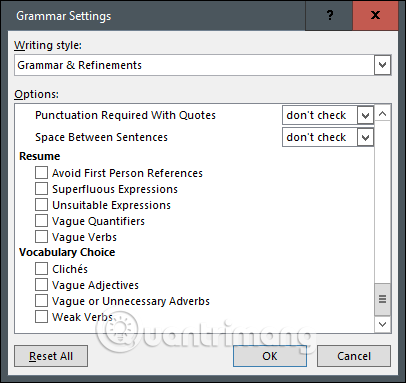Enable the Weak Verbs checkbox

(41, 317)
